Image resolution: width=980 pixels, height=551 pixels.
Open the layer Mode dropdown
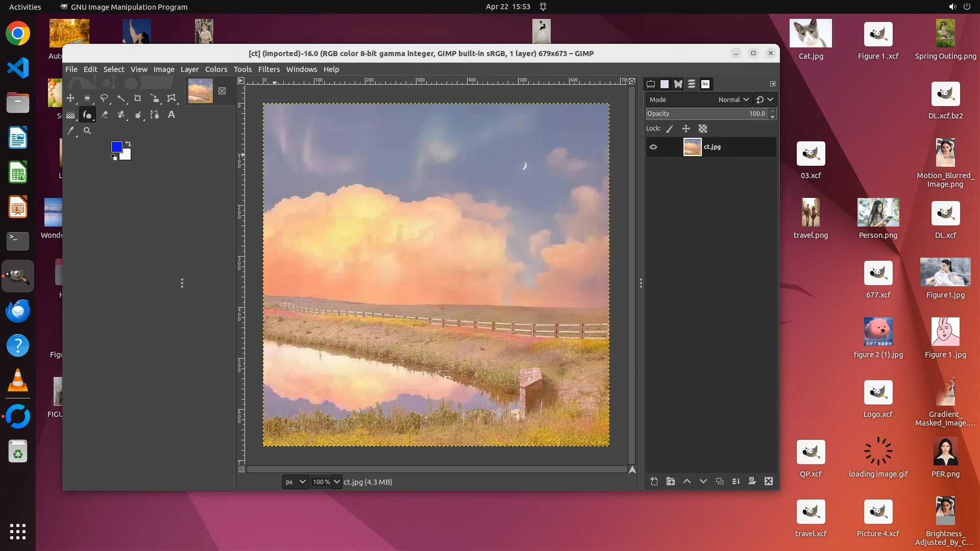point(733,99)
